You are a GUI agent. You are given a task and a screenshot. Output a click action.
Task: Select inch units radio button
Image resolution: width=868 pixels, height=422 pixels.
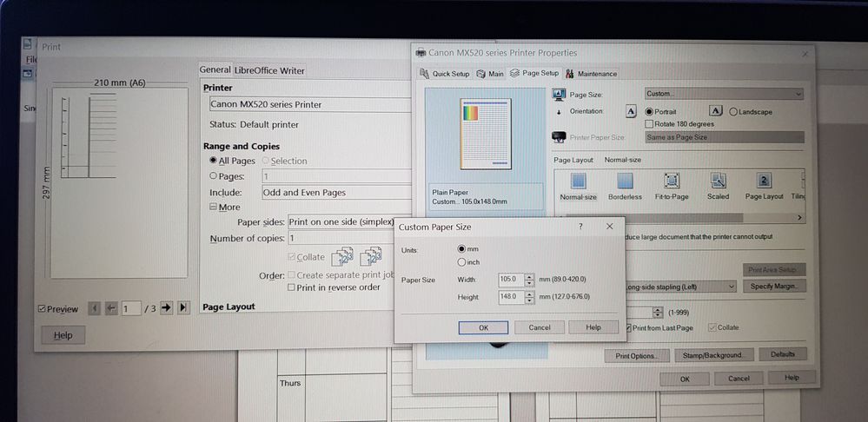[x=461, y=262]
